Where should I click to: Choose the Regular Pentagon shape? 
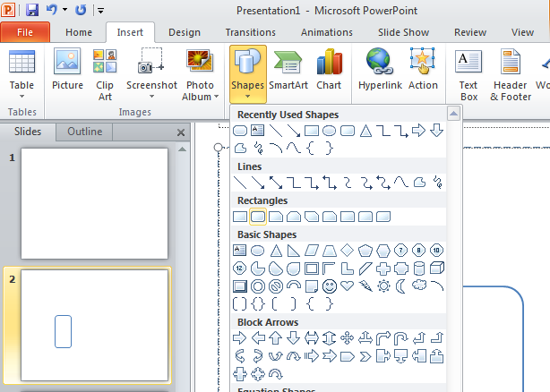[x=365, y=251]
